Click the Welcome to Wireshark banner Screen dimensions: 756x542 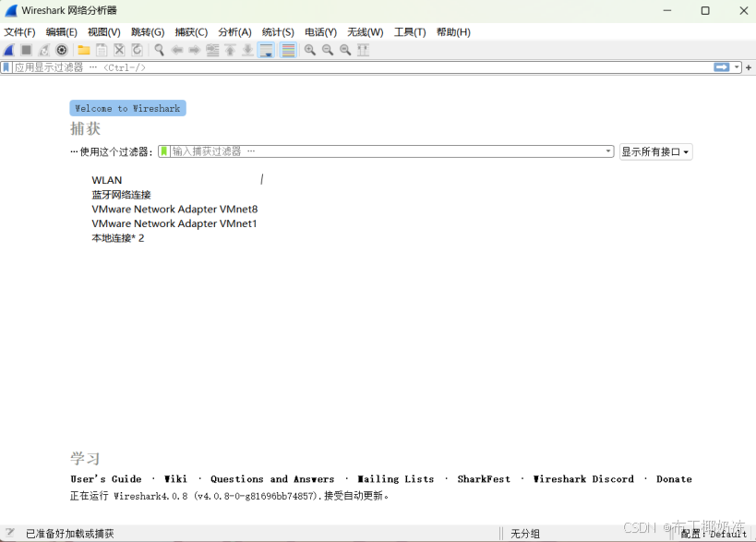point(127,109)
